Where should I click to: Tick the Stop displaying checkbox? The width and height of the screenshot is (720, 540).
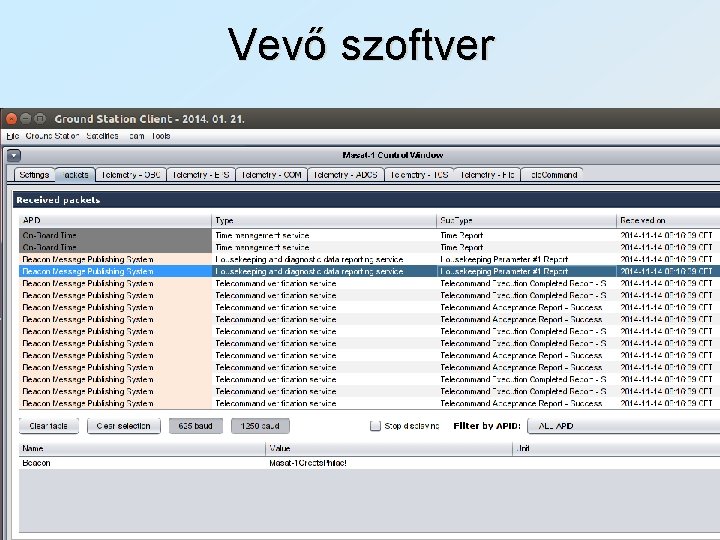(x=375, y=426)
